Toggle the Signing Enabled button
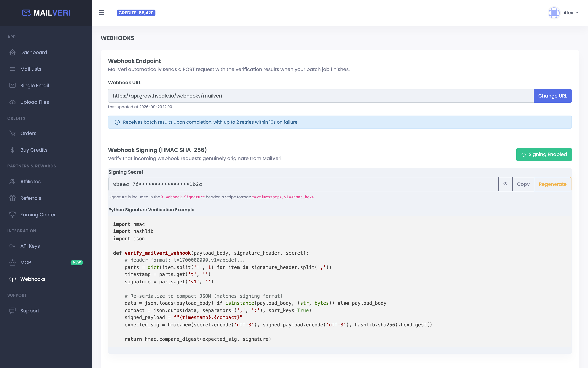The width and height of the screenshot is (588, 368). pyautogui.click(x=544, y=155)
